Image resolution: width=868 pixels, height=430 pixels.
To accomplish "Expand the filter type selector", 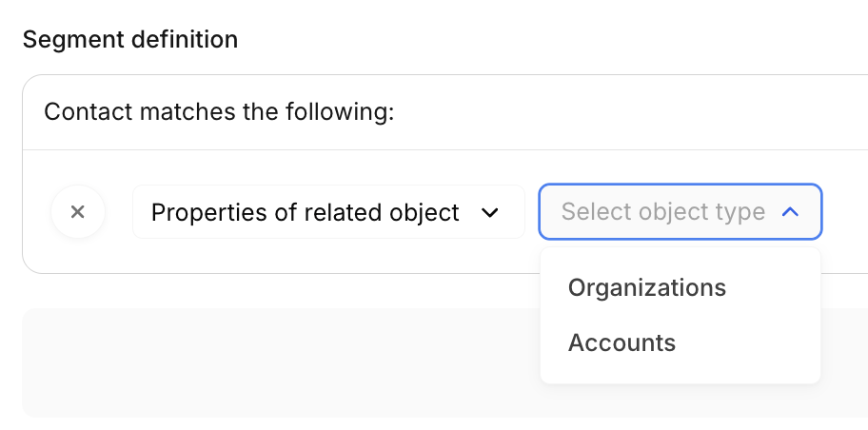I will click(327, 212).
